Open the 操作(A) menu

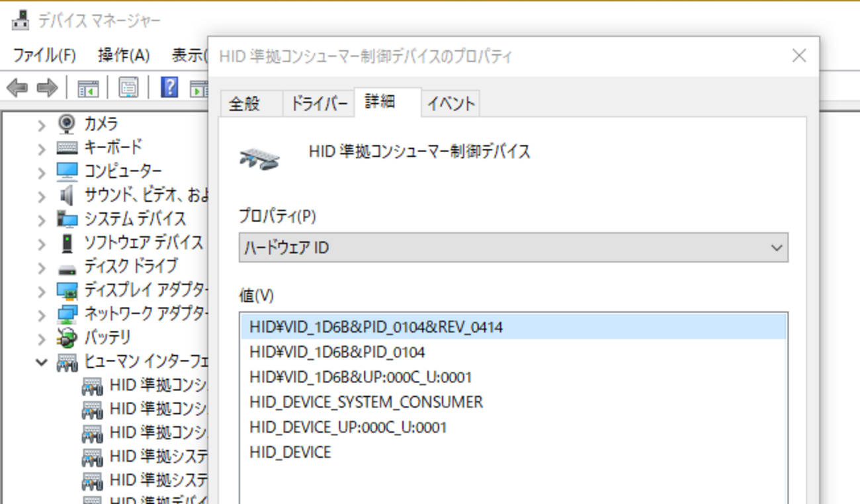click(124, 55)
